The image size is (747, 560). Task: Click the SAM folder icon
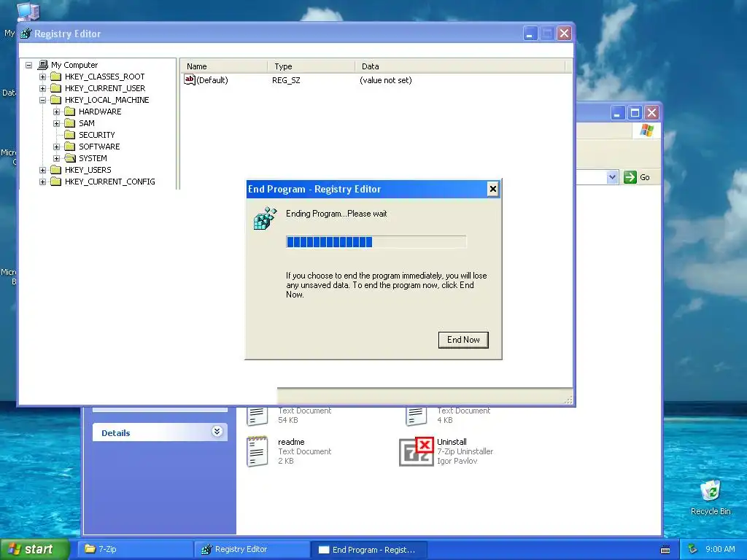click(x=70, y=122)
